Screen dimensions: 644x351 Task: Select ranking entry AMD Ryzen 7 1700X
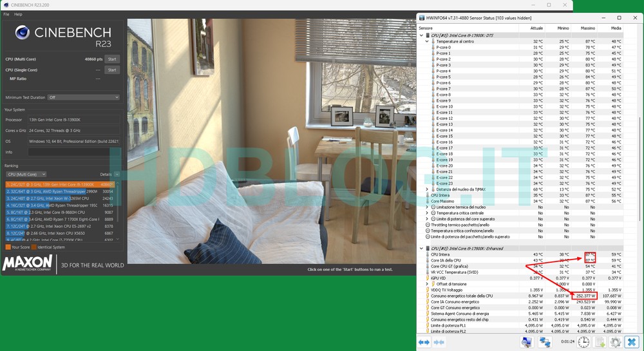(60, 219)
